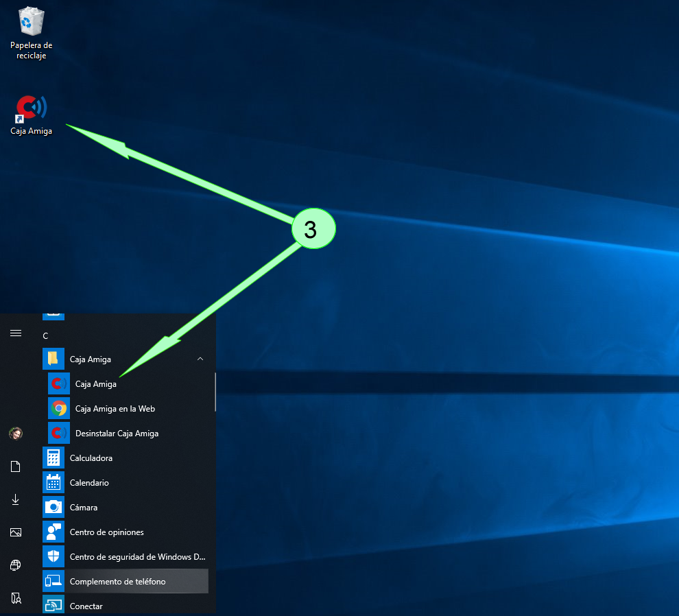
Task: Open Documents from the Start sidebar
Action: coord(16,466)
